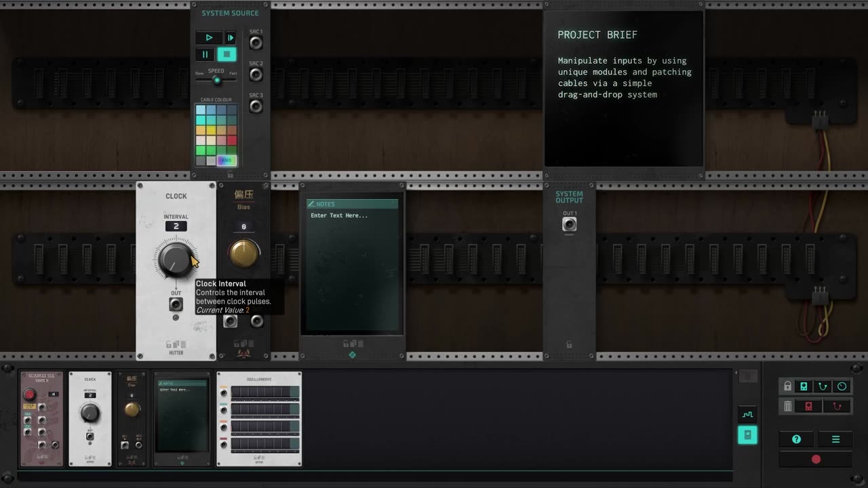Click the OUT 1 jack on System Output
Screen dimensions: 868x488
point(569,224)
